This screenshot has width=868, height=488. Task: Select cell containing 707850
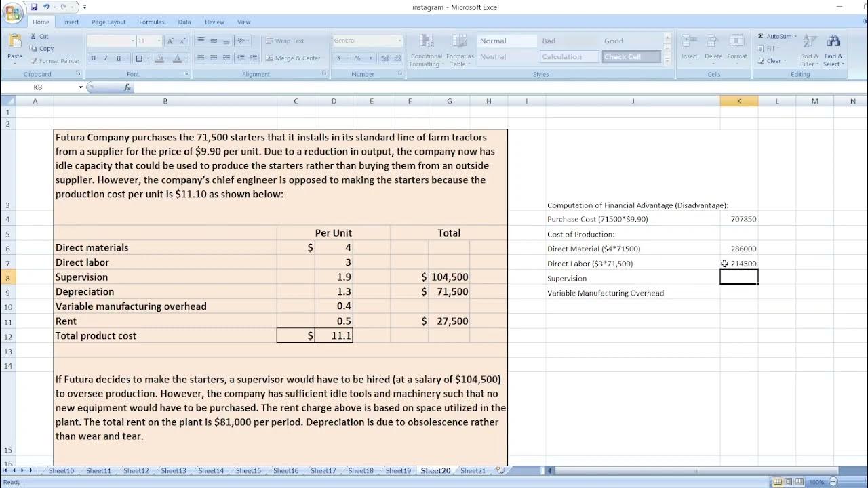pos(739,219)
